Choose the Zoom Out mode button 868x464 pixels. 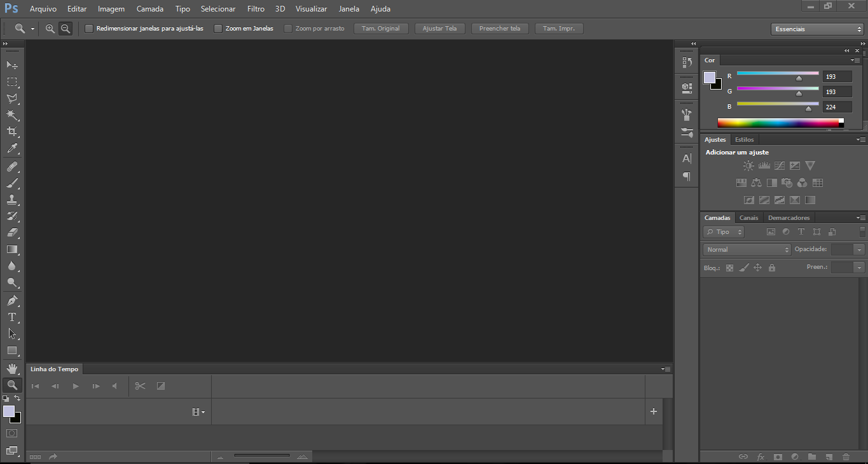(65, 29)
